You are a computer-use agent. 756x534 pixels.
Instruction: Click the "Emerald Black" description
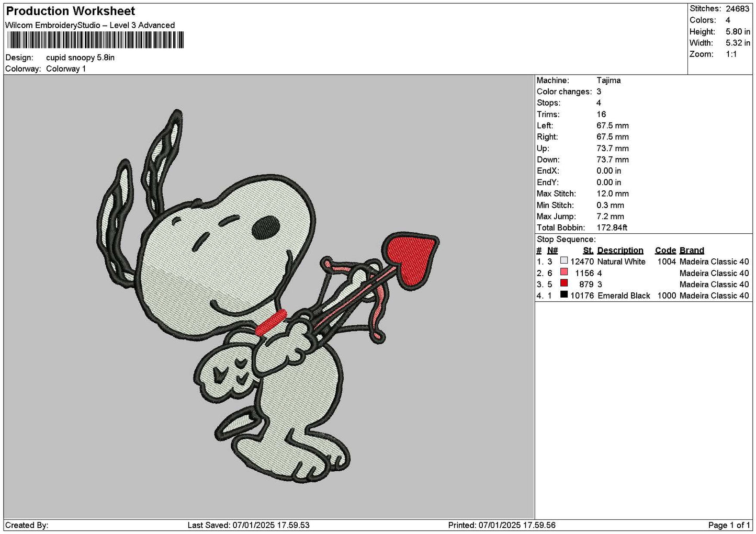pos(624,296)
